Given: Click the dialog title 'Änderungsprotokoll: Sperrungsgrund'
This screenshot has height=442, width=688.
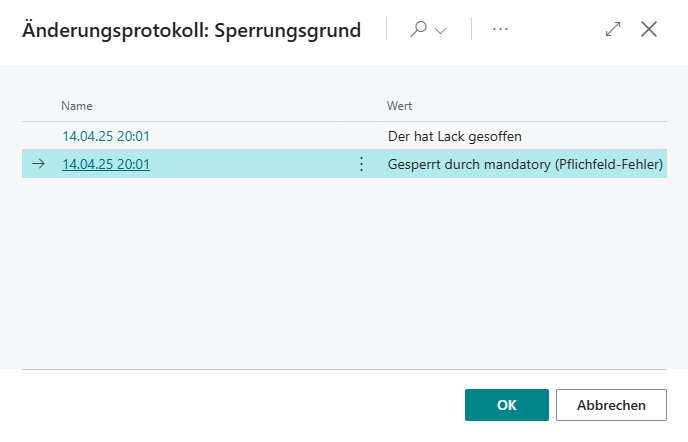Looking at the screenshot, I should (x=192, y=30).
